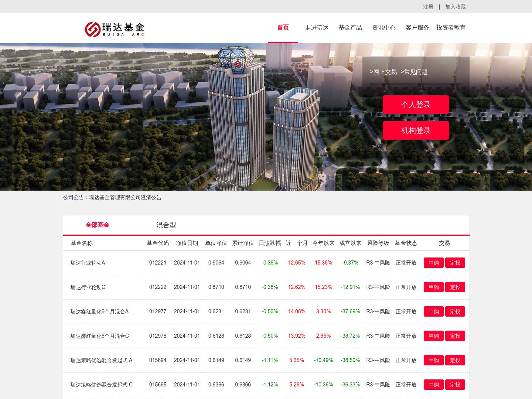Viewport: 532px width, 399px height.
Task: Click the 加入收藏 link
Action: pyautogui.click(x=456, y=7)
